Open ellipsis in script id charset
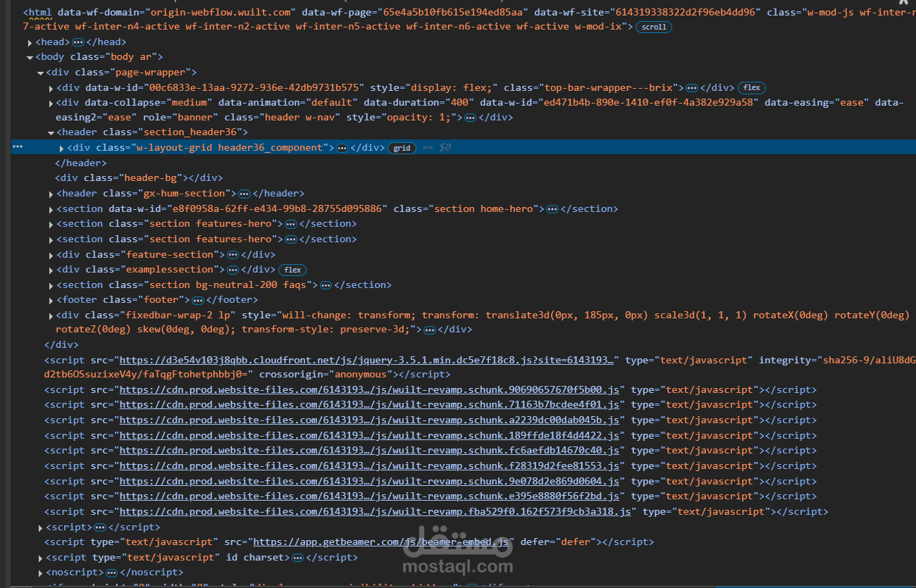This screenshot has height=588, width=916. (x=297, y=558)
